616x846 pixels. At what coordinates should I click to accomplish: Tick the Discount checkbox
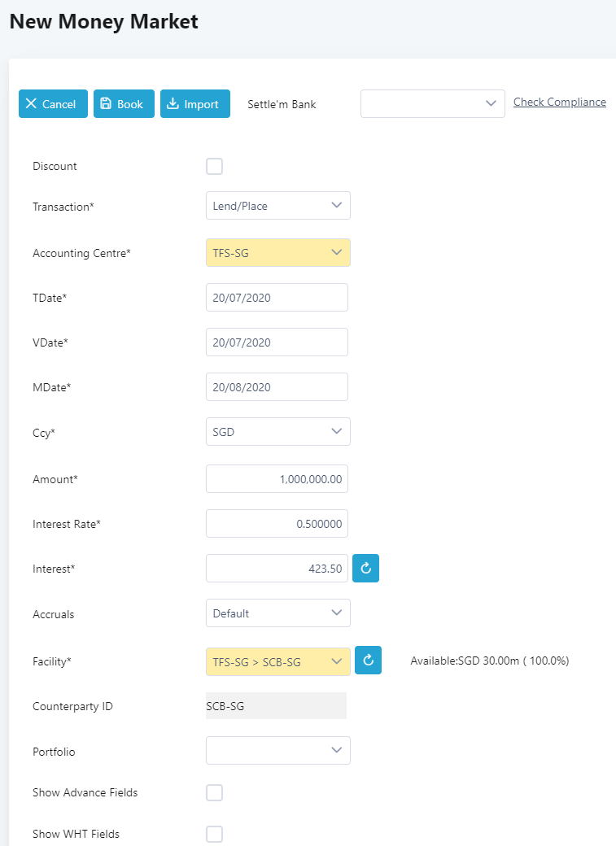pyautogui.click(x=214, y=166)
